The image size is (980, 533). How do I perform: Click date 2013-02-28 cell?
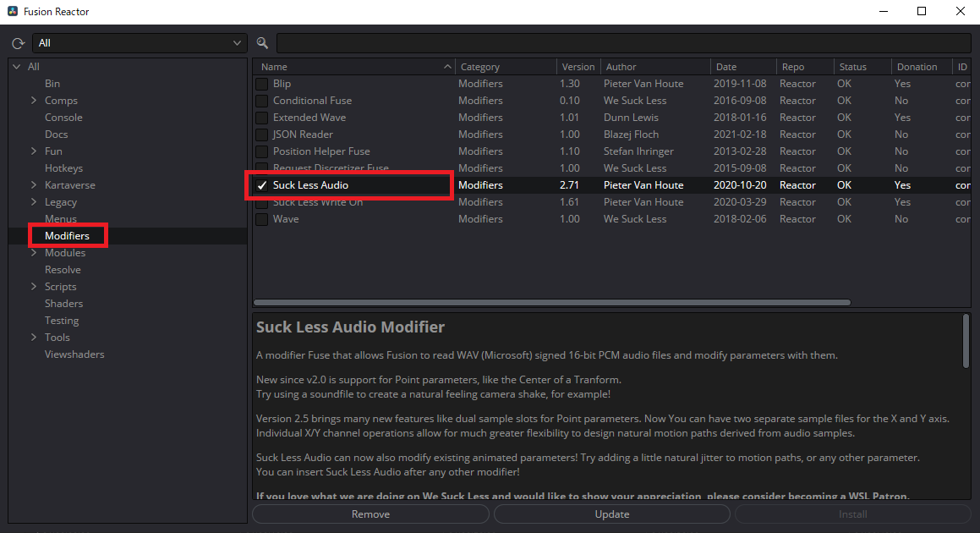[x=740, y=151]
